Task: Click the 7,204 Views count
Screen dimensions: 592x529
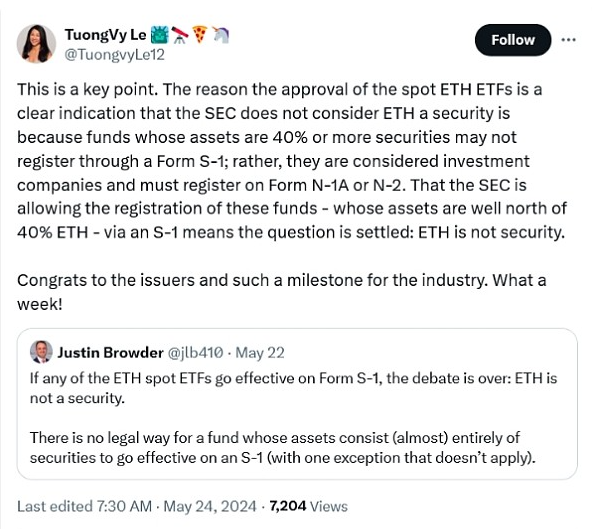Action: (x=308, y=506)
